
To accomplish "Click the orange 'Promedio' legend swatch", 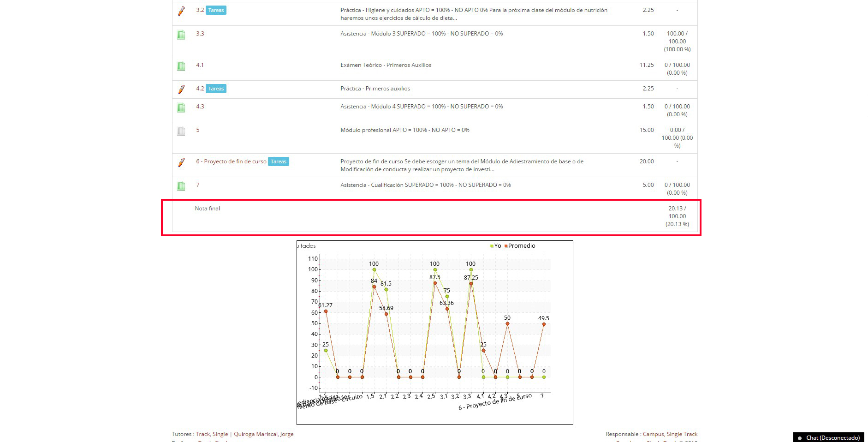I will tap(506, 246).
